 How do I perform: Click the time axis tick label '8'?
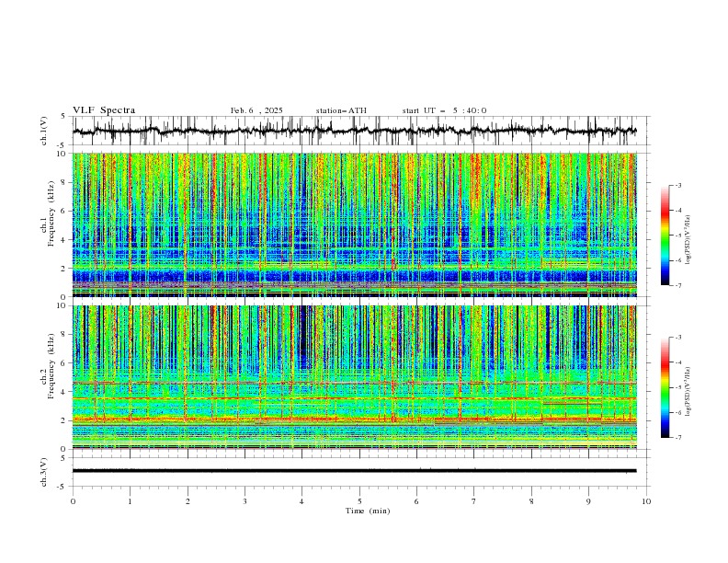(531, 501)
